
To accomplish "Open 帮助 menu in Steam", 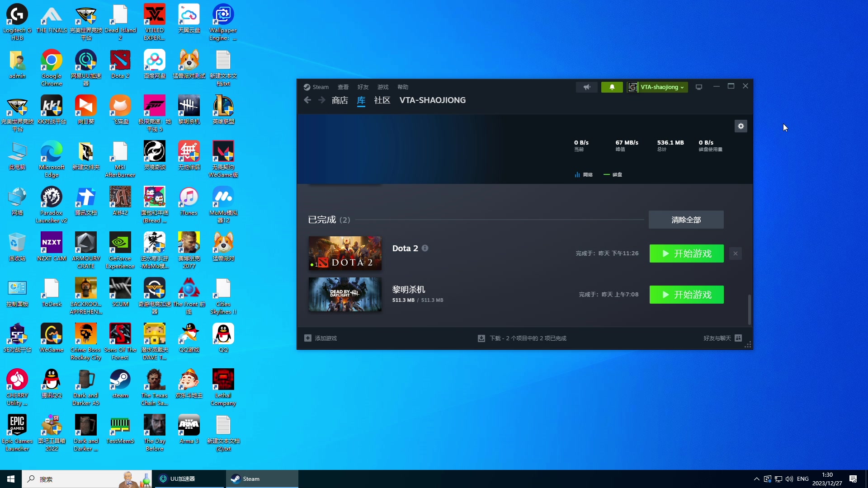I will 403,87.
